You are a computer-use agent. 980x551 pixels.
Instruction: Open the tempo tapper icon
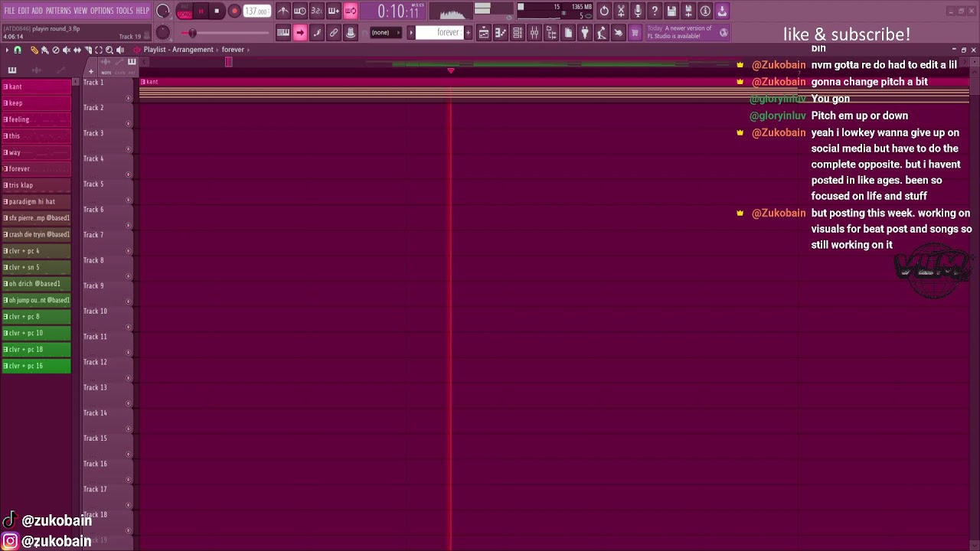[x=602, y=32]
